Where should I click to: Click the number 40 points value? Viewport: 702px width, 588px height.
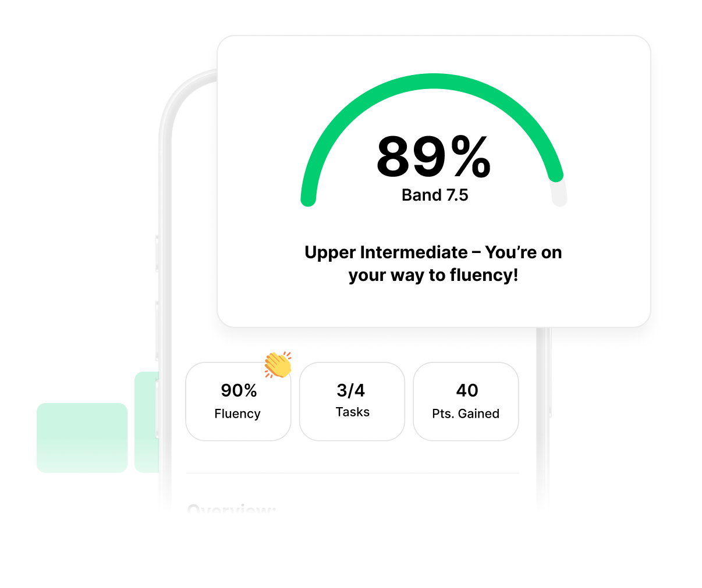[467, 390]
